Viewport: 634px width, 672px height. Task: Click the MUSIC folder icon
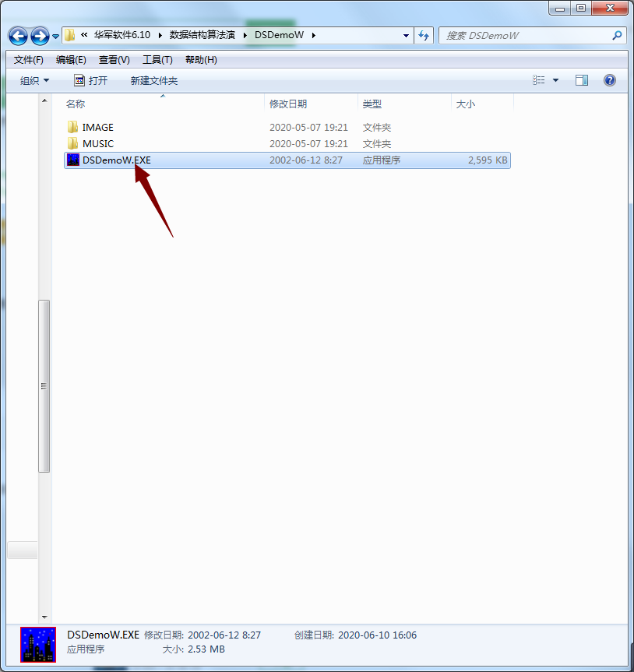point(73,143)
